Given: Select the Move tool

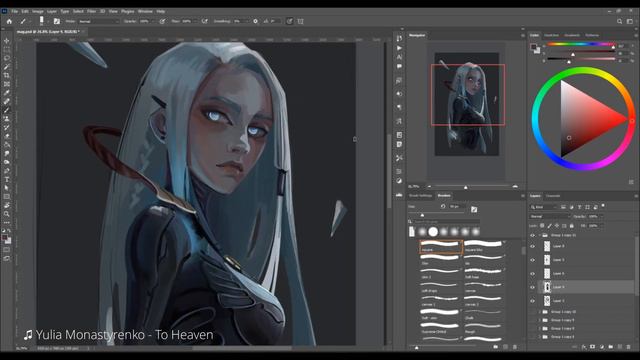Looking at the screenshot, I should tap(7, 41).
